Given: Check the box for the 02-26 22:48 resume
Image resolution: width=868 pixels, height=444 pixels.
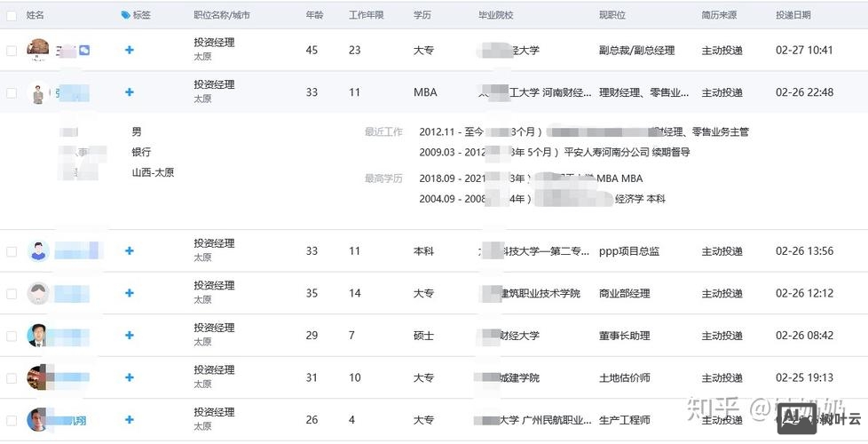Looking at the screenshot, I should [11, 92].
